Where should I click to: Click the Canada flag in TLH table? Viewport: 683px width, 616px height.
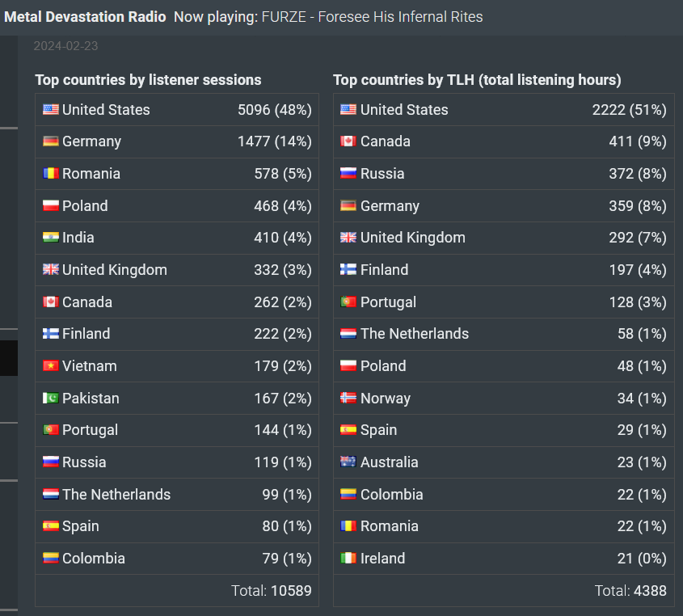coord(348,141)
